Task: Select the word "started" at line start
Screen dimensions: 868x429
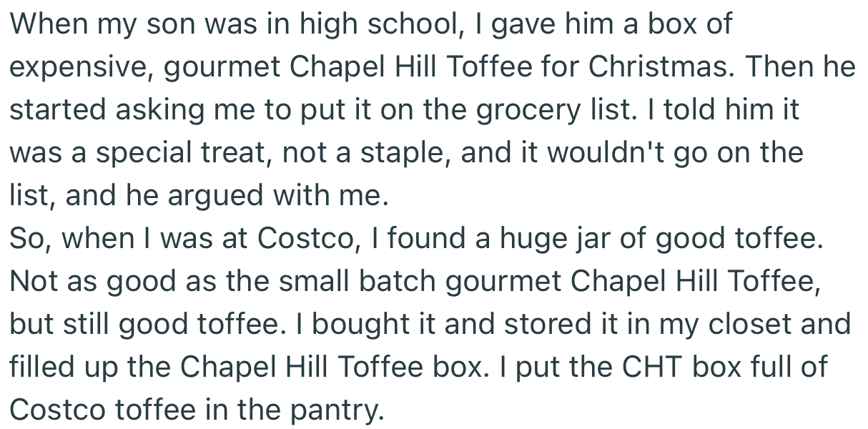Action: tap(52, 109)
